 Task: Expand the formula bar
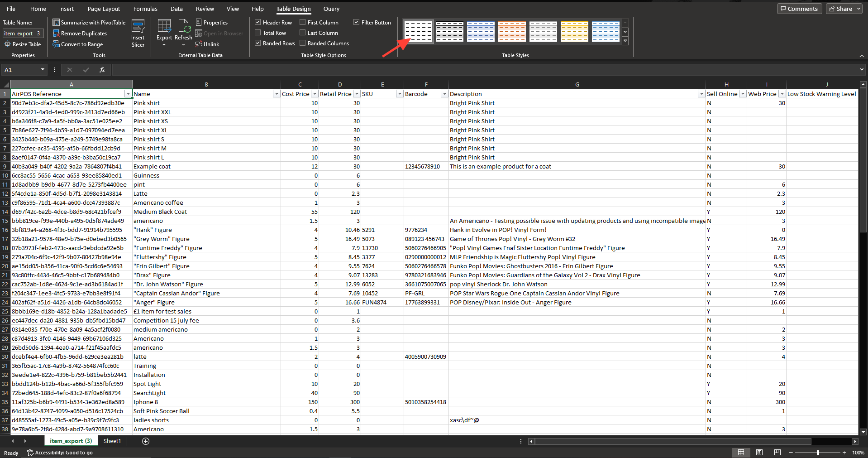(x=861, y=70)
